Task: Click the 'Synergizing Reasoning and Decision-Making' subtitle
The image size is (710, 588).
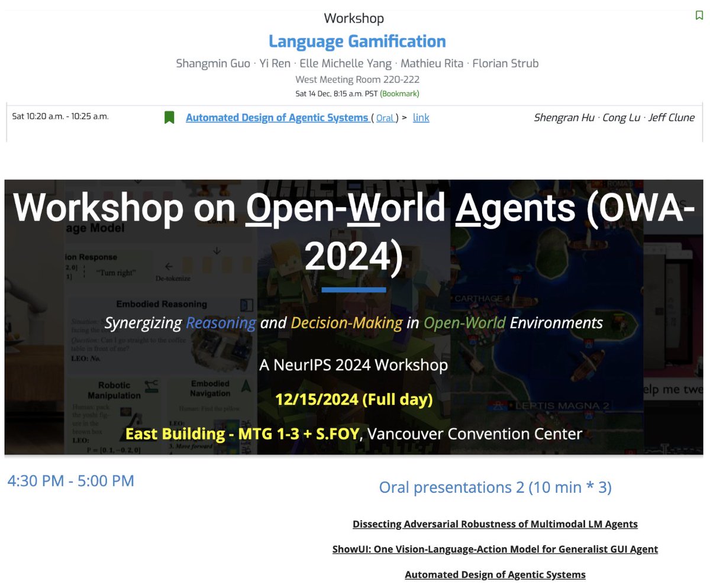Action: (x=354, y=323)
